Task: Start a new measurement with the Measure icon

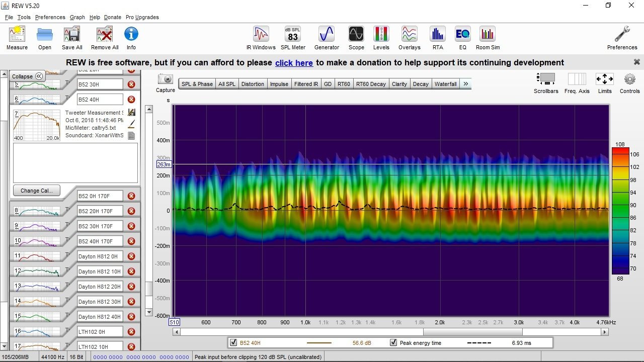Action: point(17,35)
